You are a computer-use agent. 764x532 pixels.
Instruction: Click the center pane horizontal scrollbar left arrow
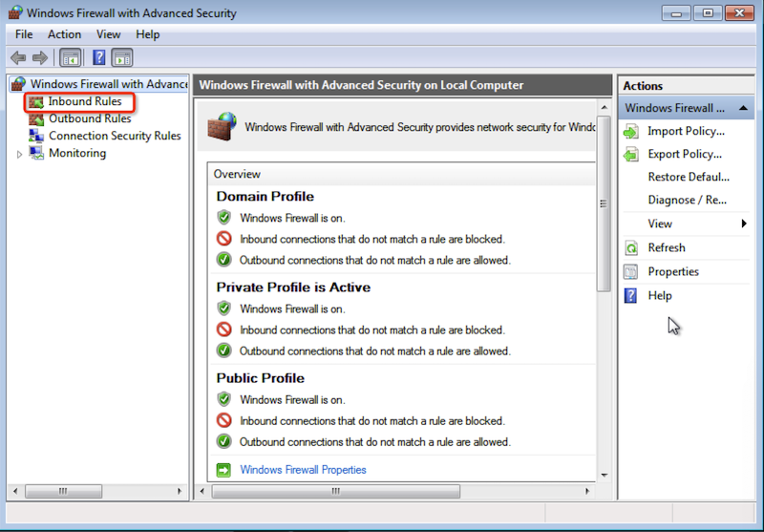point(202,491)
